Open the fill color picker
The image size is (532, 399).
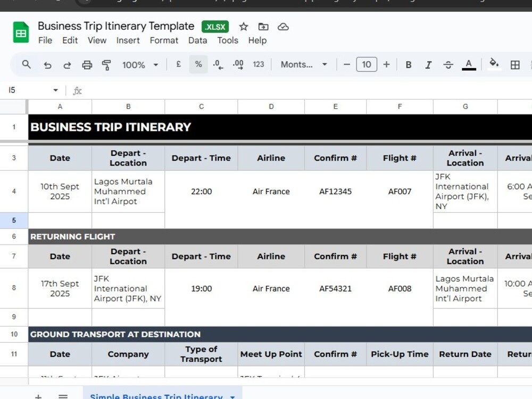[x=494, y=64]
